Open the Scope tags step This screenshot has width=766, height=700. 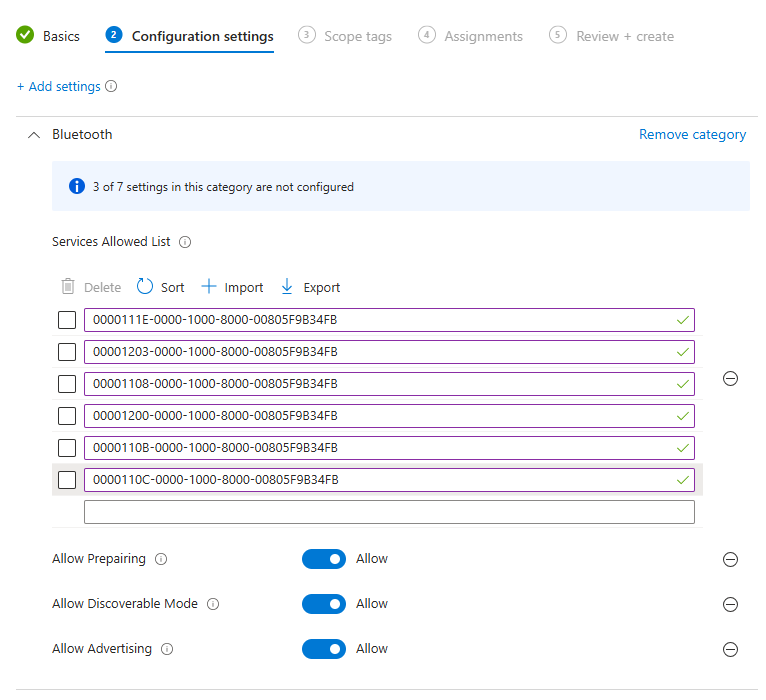(345, 36)
